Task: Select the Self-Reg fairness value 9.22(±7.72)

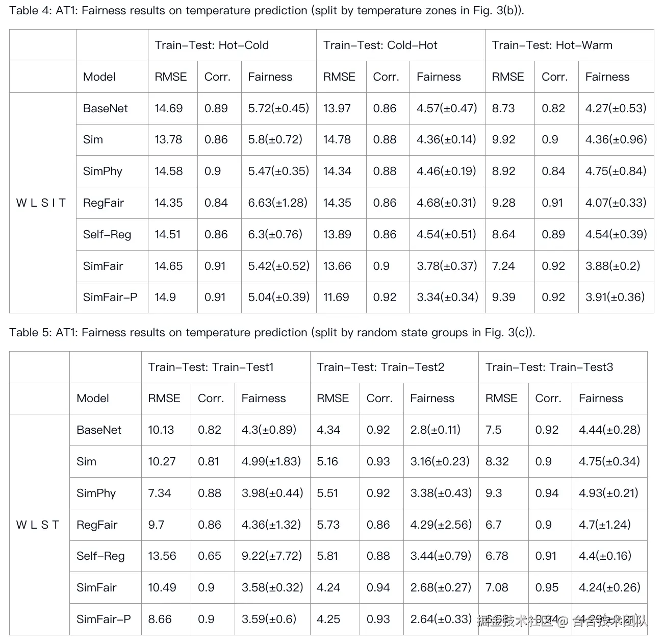Action: 272,556
